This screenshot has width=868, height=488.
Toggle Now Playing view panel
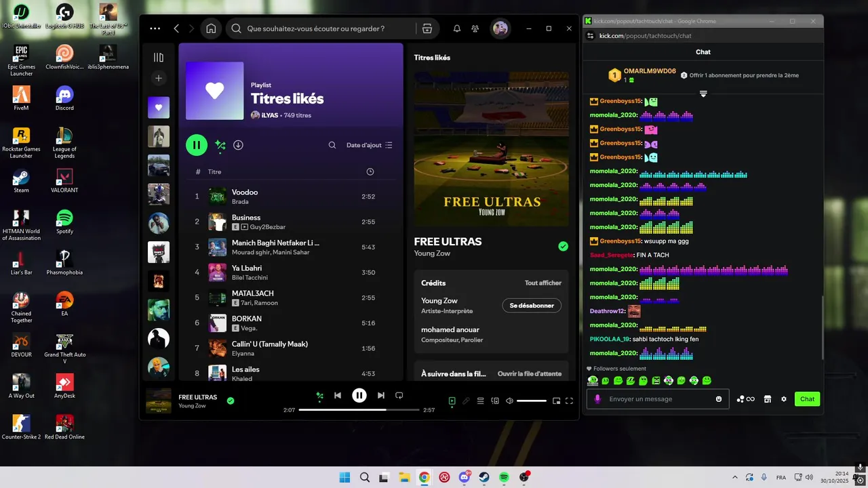coord(452,401)
